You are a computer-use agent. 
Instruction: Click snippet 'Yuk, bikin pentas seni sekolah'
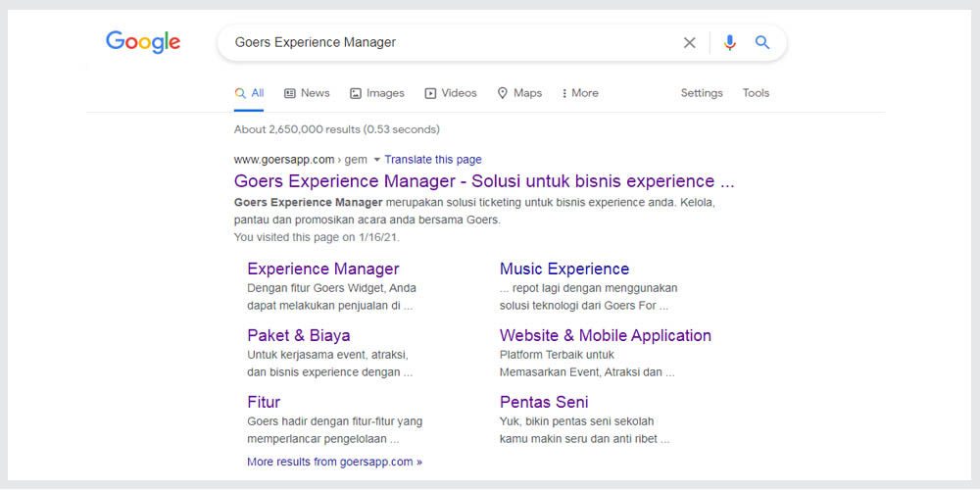(x=577, y=421)
